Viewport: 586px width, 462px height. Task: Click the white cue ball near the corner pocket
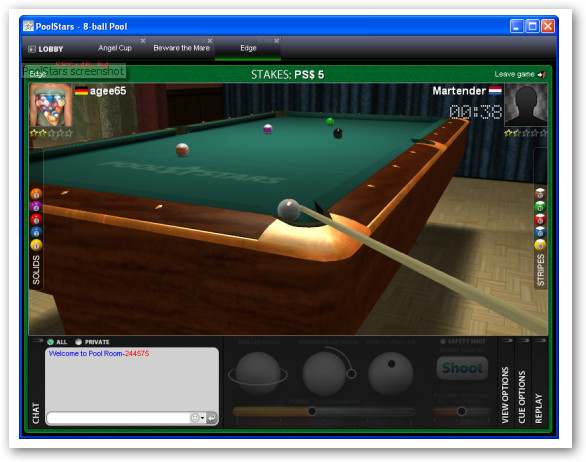(x=289, y=210)
